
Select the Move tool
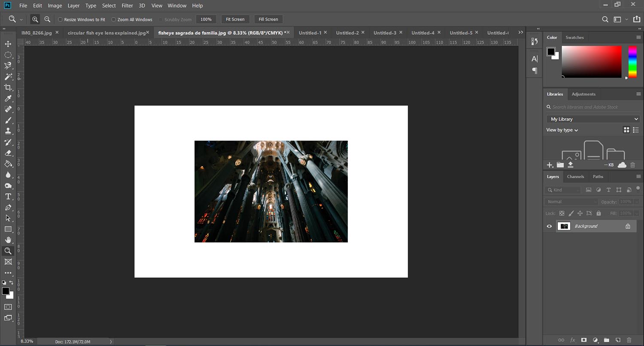click(8, 44)
